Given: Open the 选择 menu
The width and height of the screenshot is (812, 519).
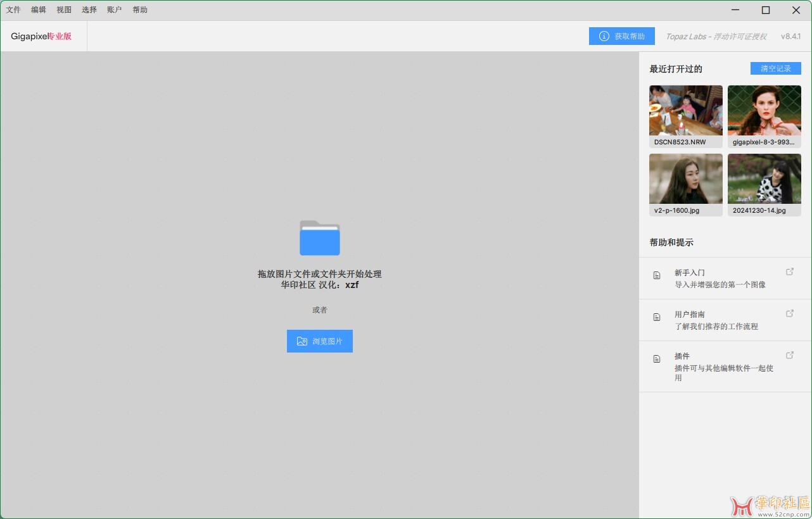Looking at the screenshot, I should click(89, 10).
